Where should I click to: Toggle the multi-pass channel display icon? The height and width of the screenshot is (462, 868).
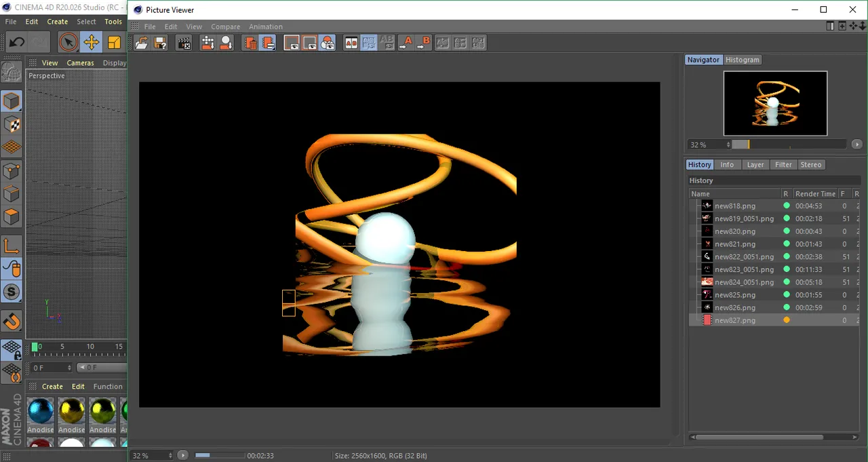(x=328, y=43)
